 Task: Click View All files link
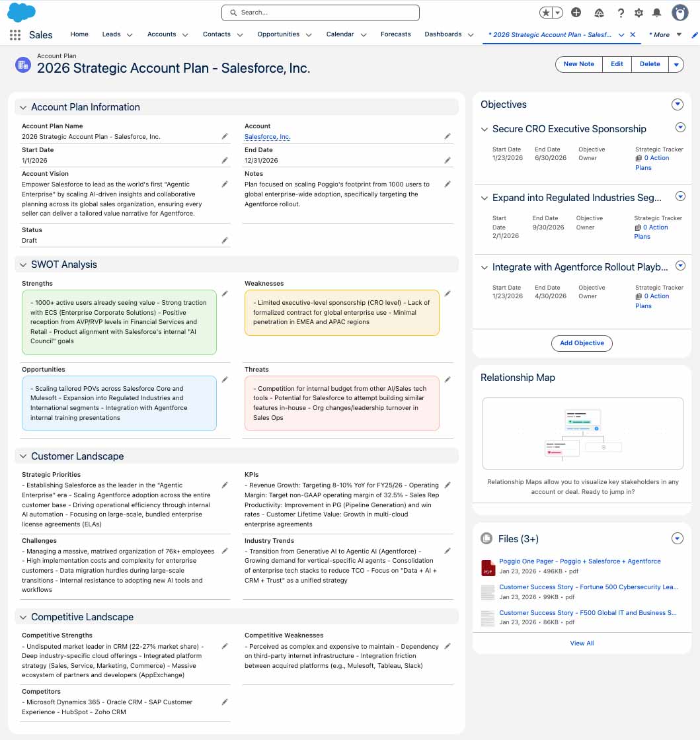582,643
